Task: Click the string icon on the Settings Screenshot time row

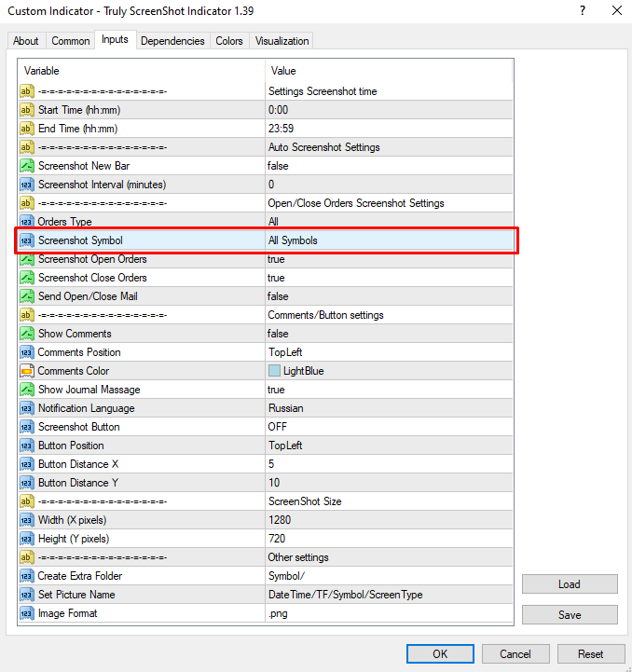Action: click(x=27, y=91)
